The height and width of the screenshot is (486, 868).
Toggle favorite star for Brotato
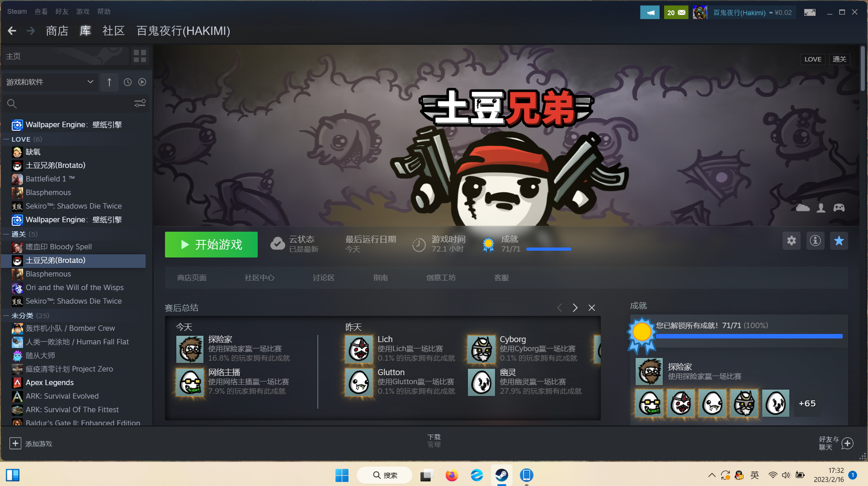pos(839,241)
